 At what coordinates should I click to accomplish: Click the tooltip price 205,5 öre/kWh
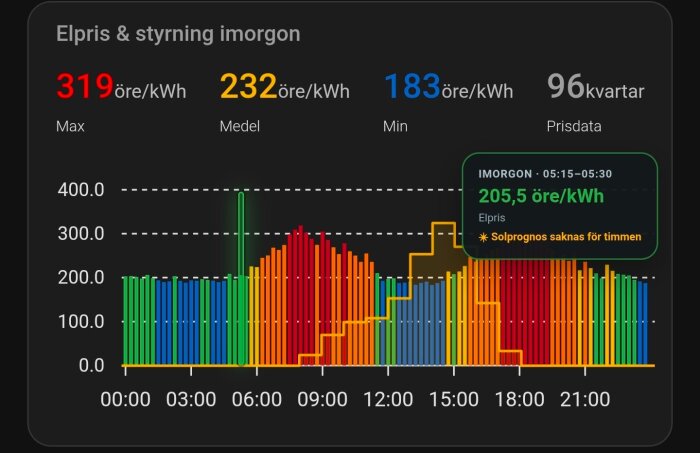click(541, 196)
